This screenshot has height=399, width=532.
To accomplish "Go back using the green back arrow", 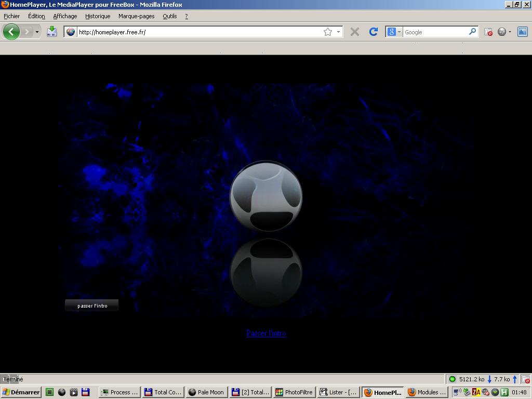I will pyautogui.click(x=11, y=32).
